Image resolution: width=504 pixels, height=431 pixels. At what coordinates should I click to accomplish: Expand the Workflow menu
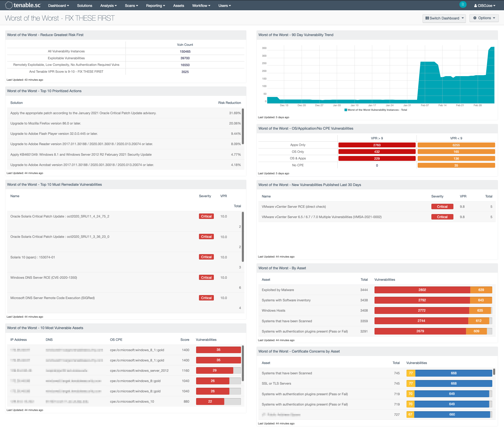(x=201, y=5)
